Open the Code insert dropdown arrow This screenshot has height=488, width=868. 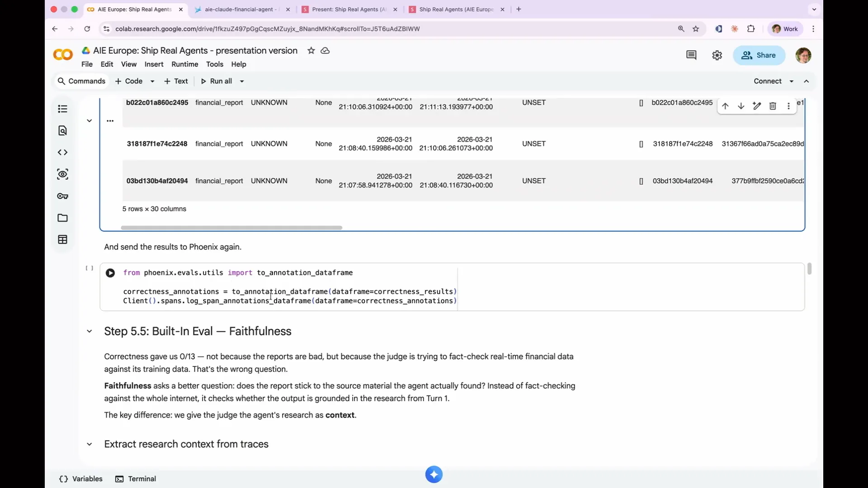[x=152, y=81]
